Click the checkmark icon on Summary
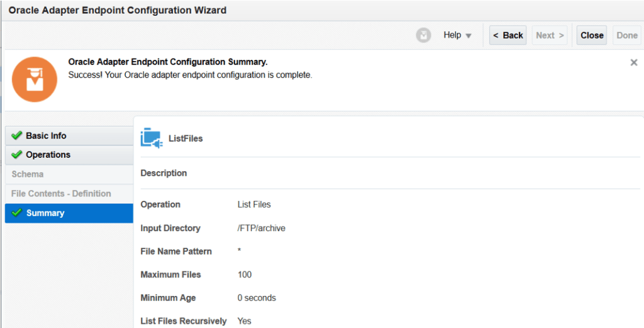The height and width of the screenshot is (328, 644). click(x=17, y=213)
